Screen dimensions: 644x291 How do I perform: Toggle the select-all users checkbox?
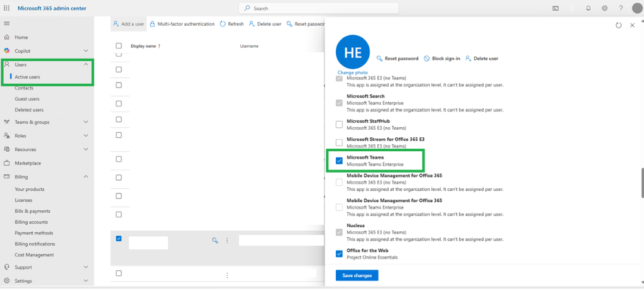click(x=119, y=46)
